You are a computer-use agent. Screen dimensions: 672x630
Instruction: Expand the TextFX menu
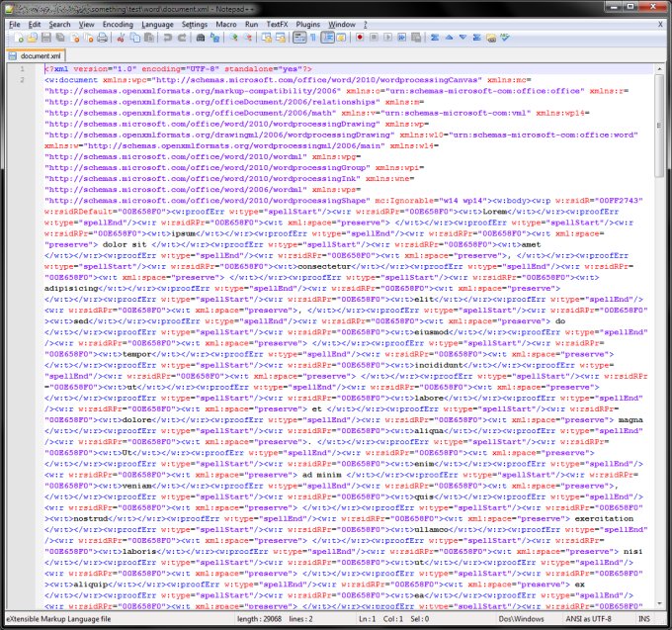coord(277,23)
